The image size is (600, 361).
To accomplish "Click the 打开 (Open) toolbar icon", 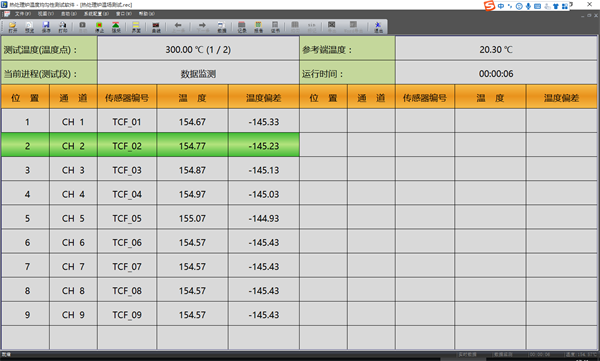I will pyautogui.click(x=13, y=27).
